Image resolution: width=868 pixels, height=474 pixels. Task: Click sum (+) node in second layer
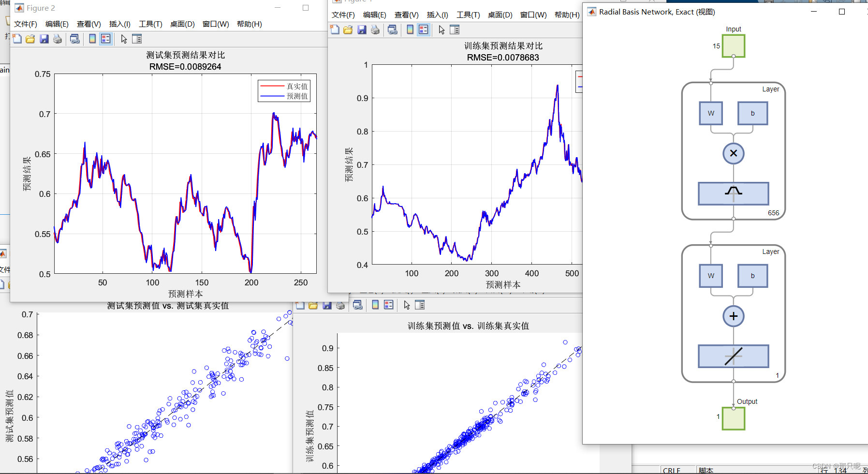click(x=734, y=316)
